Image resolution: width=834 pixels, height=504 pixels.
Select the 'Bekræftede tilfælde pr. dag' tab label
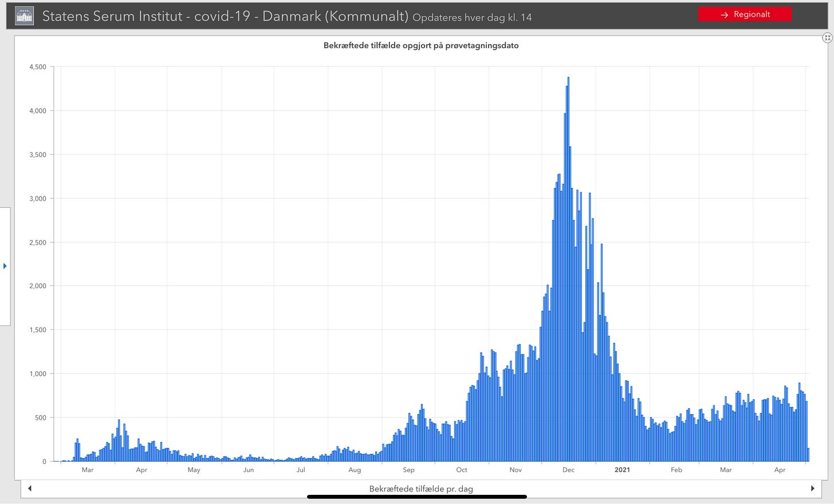coord(421,489)
